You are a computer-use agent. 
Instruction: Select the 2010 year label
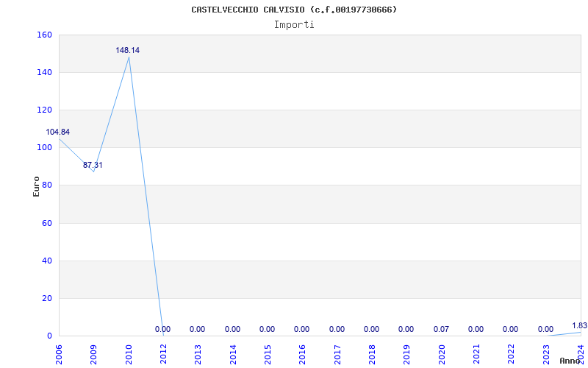(129, 354)
